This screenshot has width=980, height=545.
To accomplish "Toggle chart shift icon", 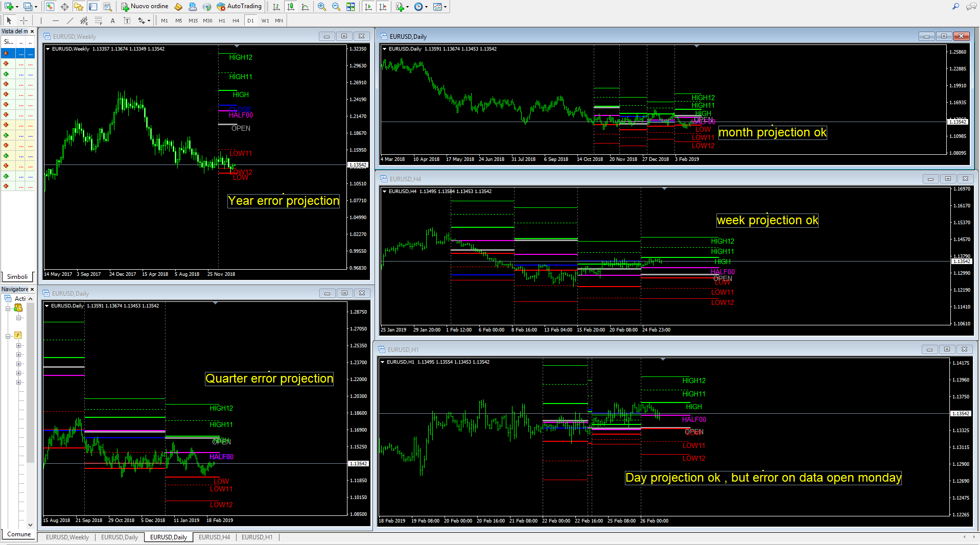I will tap(383, 7).
